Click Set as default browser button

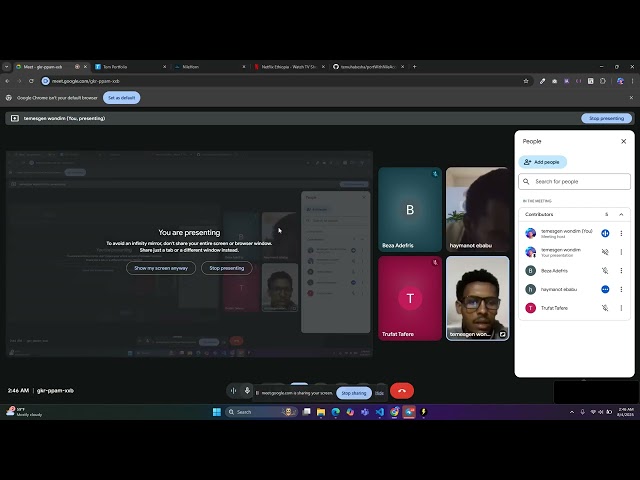point(122,98)
